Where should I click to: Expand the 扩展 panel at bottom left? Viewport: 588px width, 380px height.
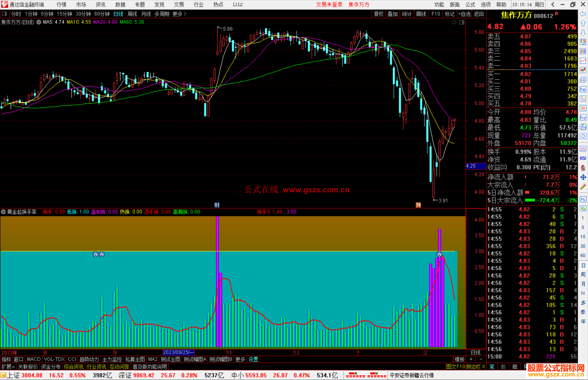click(x=8, y=367)
